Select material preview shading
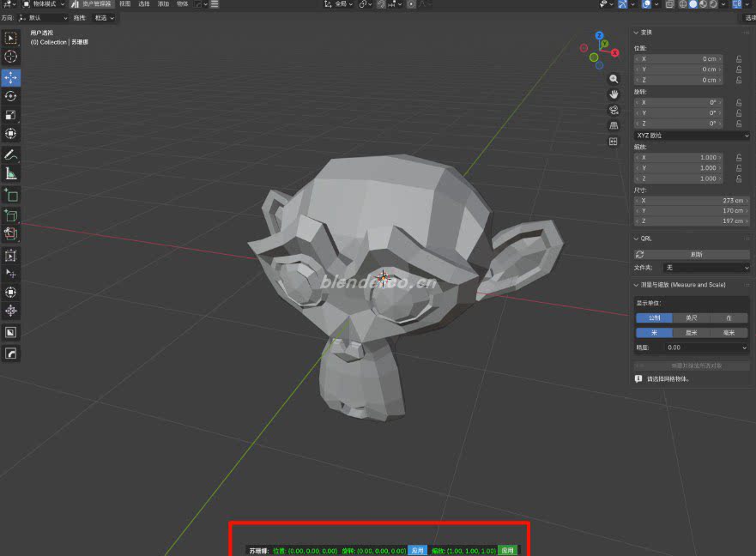This screenshot has width=756, height=556. pyautogui.click(x=703, y=4)
